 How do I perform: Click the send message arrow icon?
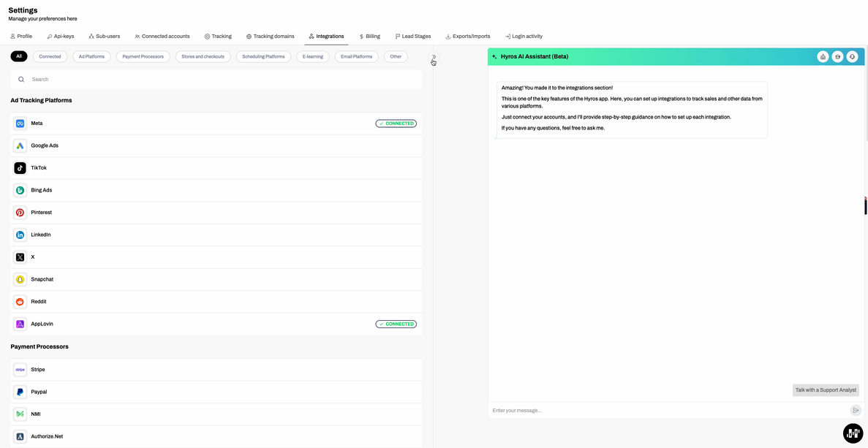click(x=856, y=411)
